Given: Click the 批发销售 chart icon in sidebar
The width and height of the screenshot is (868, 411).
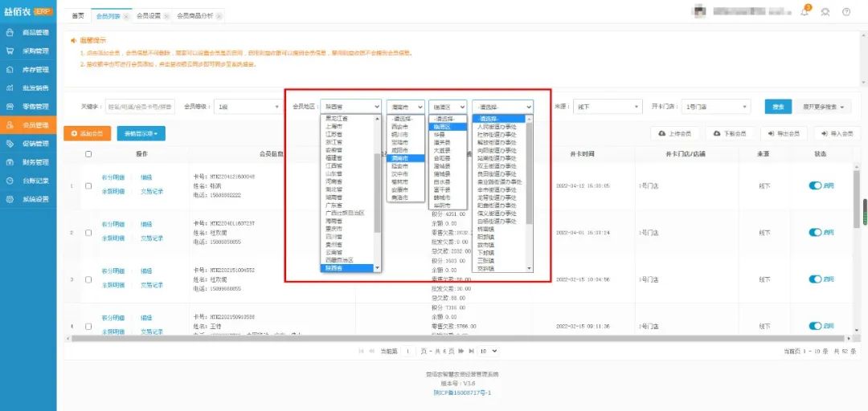Looking at the screenshot, I should coord(10,88).
